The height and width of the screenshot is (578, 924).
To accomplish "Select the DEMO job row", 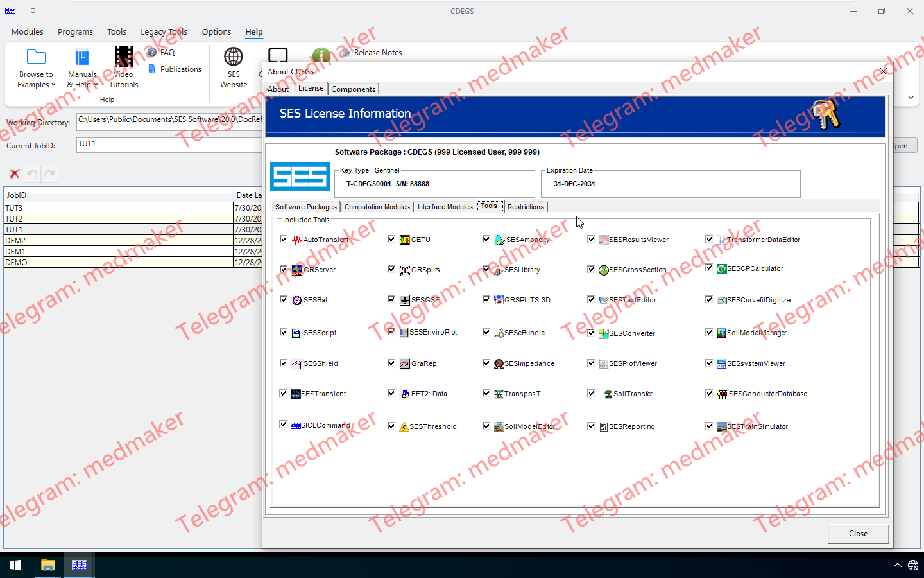I will (133, 263).
